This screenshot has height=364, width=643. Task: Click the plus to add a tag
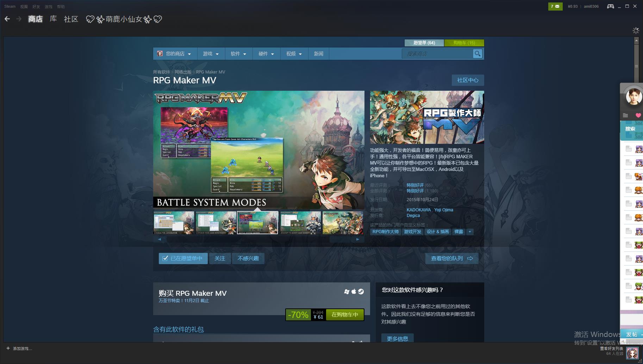[470, 232]
